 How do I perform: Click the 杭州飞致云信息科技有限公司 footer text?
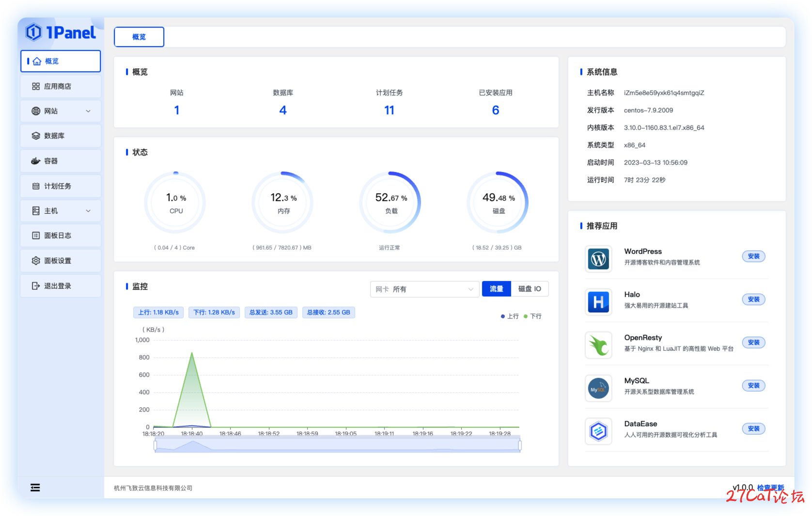[x=153, y=488]
